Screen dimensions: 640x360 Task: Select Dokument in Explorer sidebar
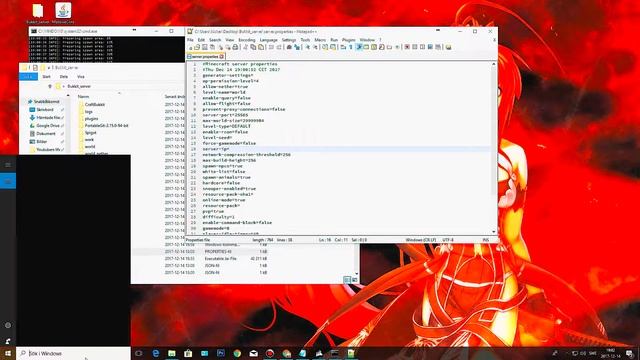click(x=46, y=133)
